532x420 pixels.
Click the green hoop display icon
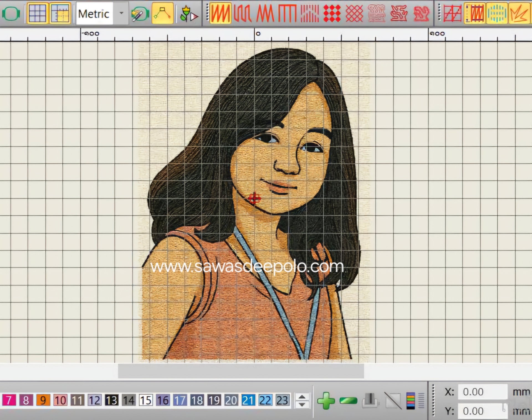click(x=11, y=13)
